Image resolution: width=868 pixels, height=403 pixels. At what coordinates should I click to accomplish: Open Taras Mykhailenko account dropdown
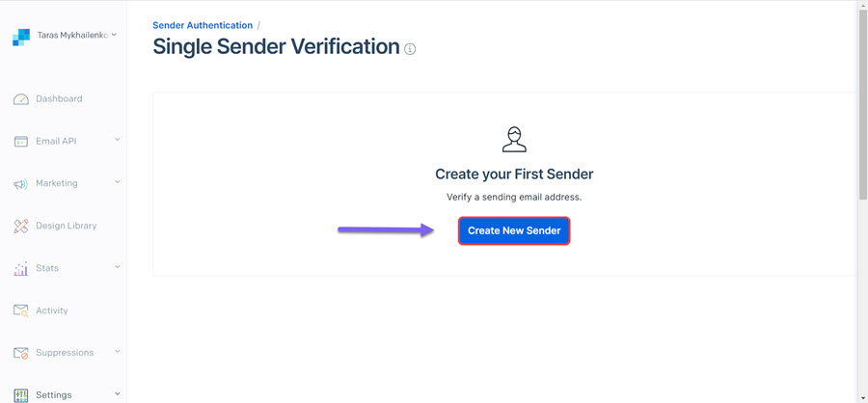pos(77,35)
